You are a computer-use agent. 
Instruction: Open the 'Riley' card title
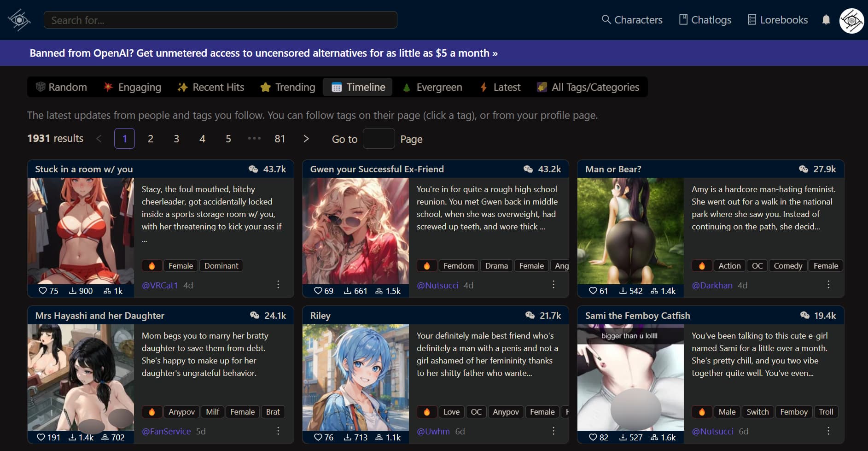[320, 316]
